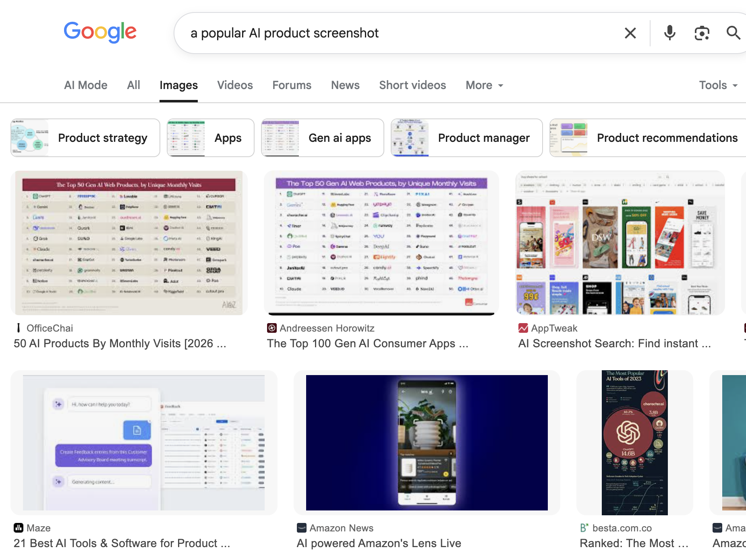Image resolution: width=746 pixels, height=560 pixels.
Task: Go to the News tab
Action: (x=345, y=85)
